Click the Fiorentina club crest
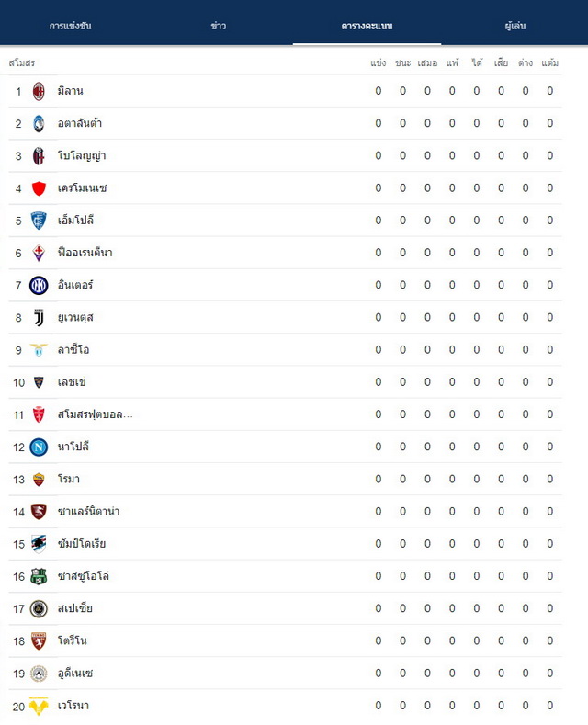Image resolution: width=588 pixels, height=725 pixels. point(39,253)
